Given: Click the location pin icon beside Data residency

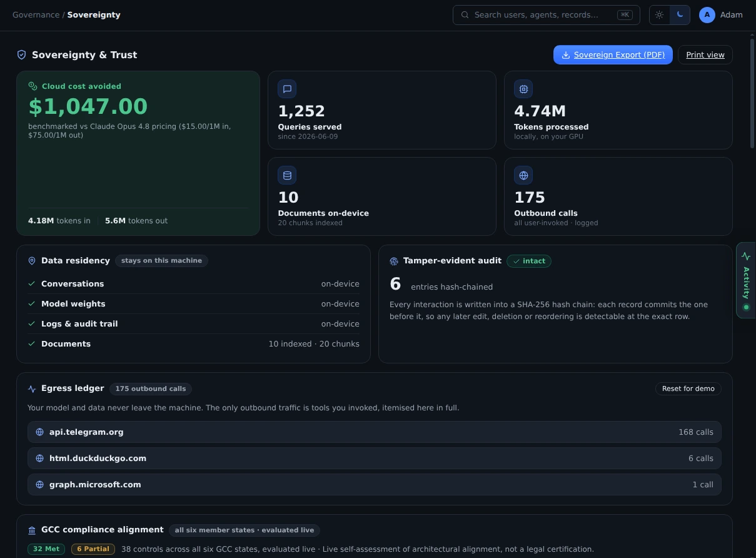Looking at the screenshot, I should click(32, 261).
